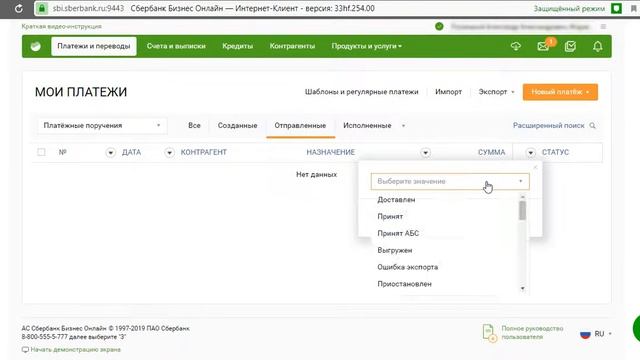This screenshot has height=360, width=640.
Task: Open the № column filter arrow
Action: click(x=111, y=153)
